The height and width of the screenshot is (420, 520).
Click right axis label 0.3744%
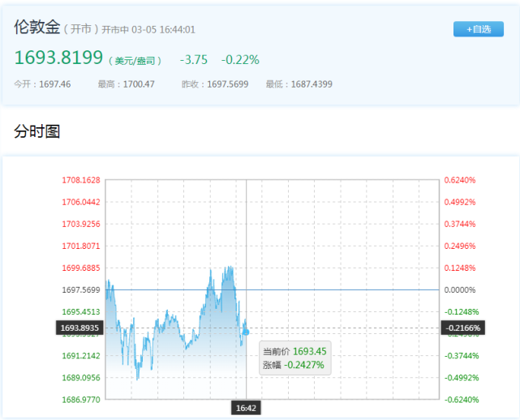460,224
